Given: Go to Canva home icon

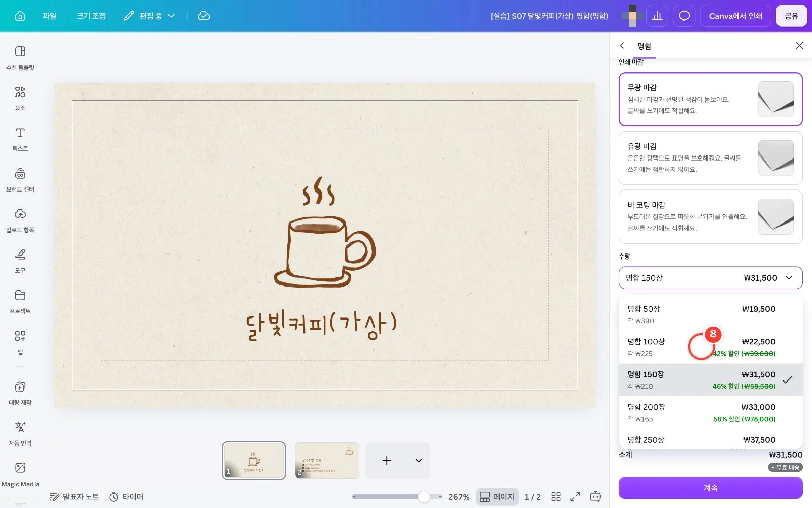Looking at the screenshot, I should pyautogui.click(x=20, y=16).
